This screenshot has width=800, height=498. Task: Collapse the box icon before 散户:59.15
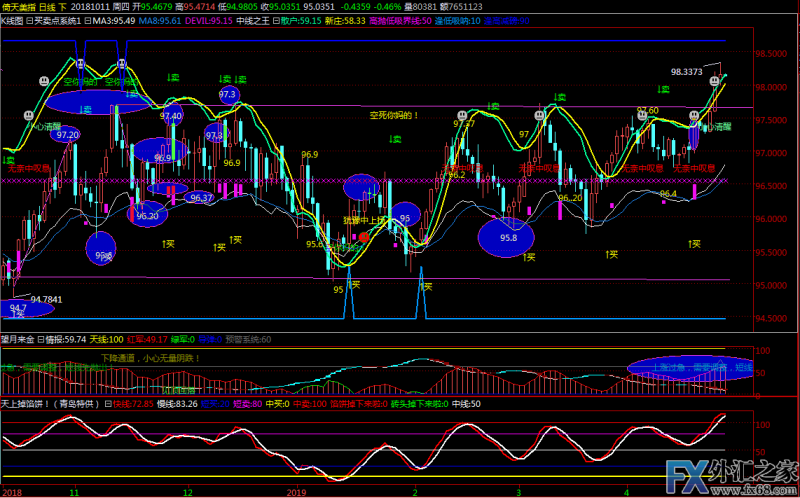click(x=276, y=21)
